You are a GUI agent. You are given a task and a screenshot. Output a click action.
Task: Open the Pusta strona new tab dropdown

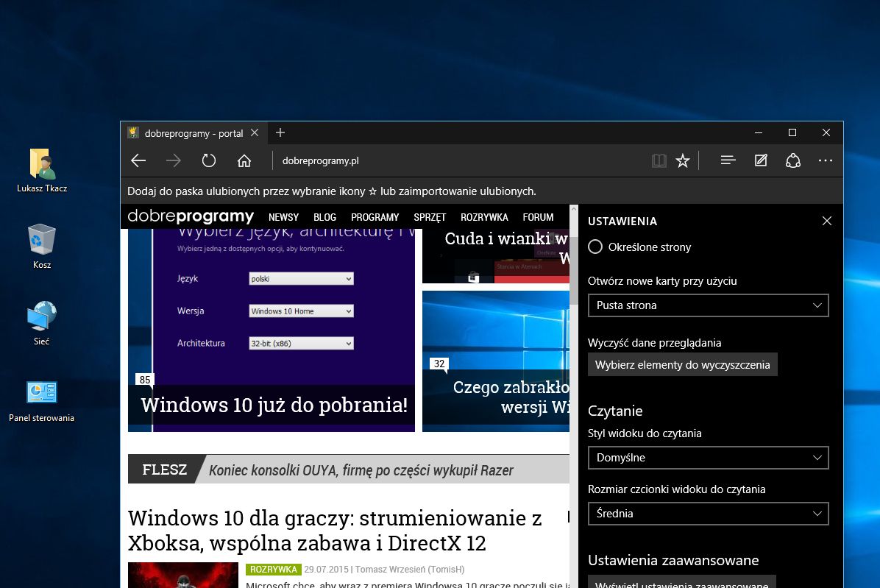(709, 305)
